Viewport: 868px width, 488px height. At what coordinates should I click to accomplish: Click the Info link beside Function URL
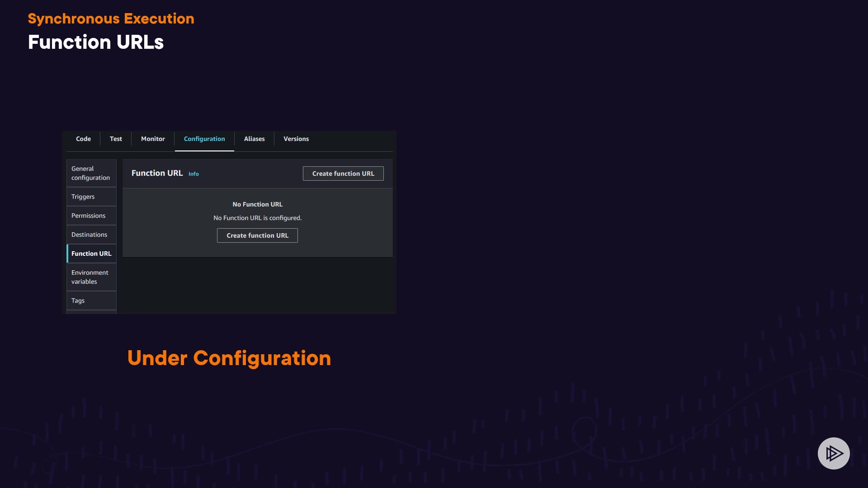(193, 174)
